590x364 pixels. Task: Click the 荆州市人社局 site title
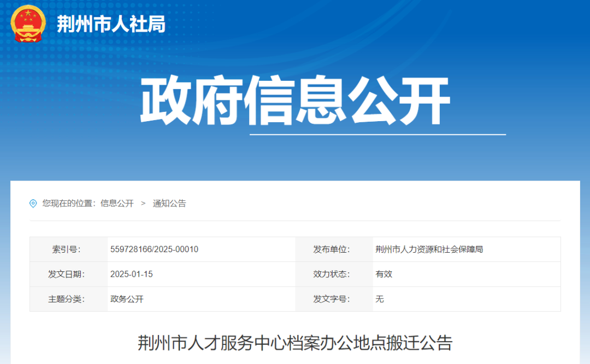pyautogui.click(x=109, y=23)
